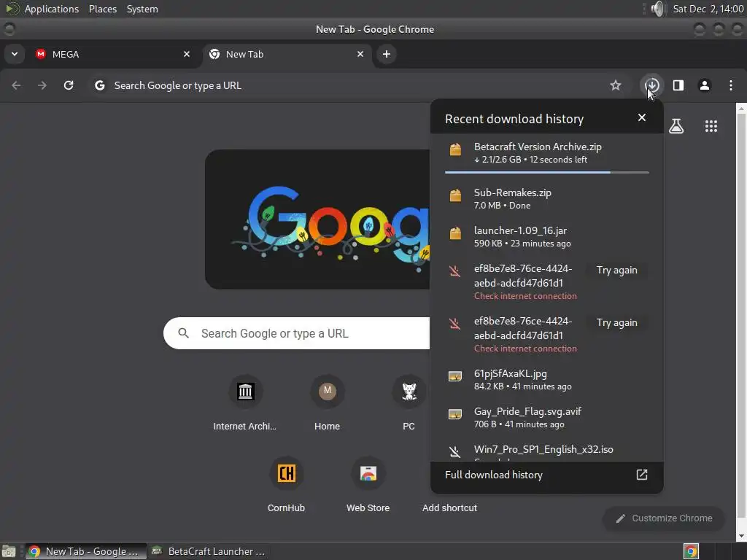Image resolution: width=747 pixels, height=560 pixels.
Task: Open a new tab with plus button
Action: 387,54
